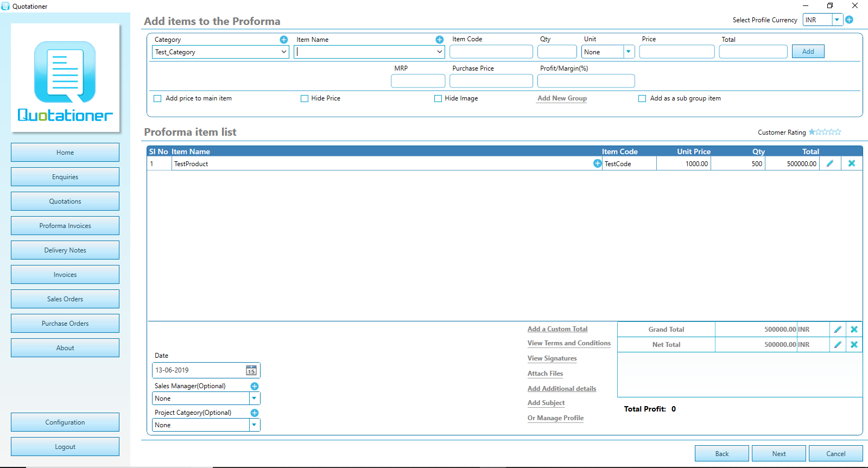Image resolution: width=868 pixels, height=468 pixels.
Task: Edit the Grand Total row
Action: [x=838, y=330]
